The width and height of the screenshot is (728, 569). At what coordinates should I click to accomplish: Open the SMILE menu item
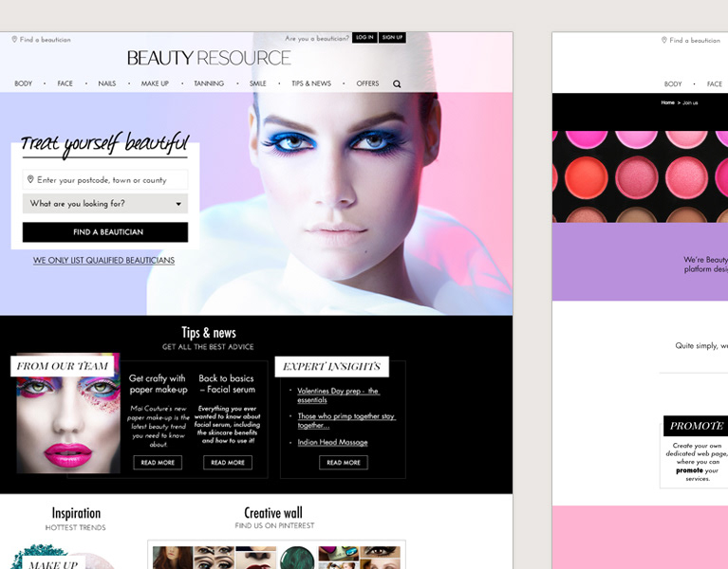(257, 83)
